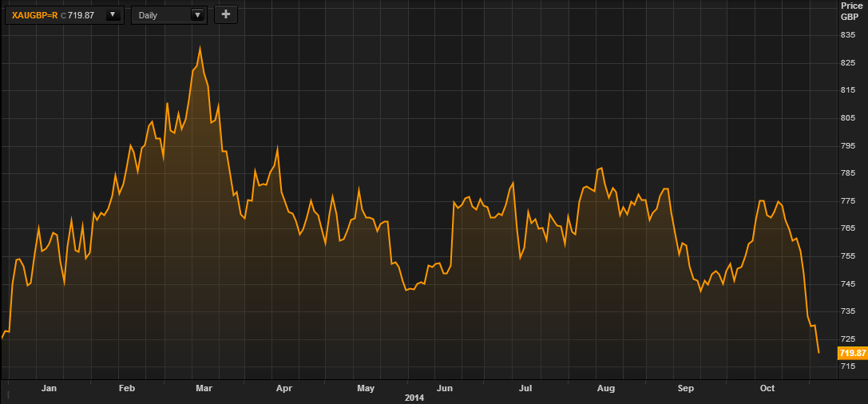This screenshot has width=868, height=404.
Task: Click the Apr label on the date axis
Action: point(283,389)
